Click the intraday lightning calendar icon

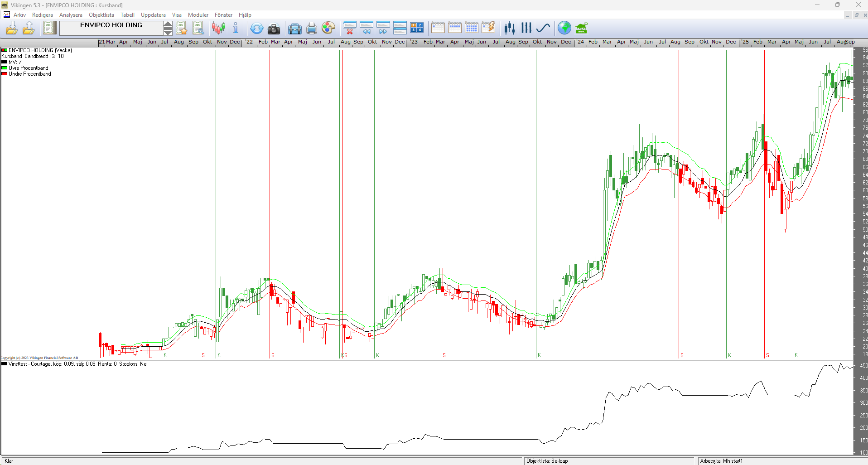(x=488, y=28)
